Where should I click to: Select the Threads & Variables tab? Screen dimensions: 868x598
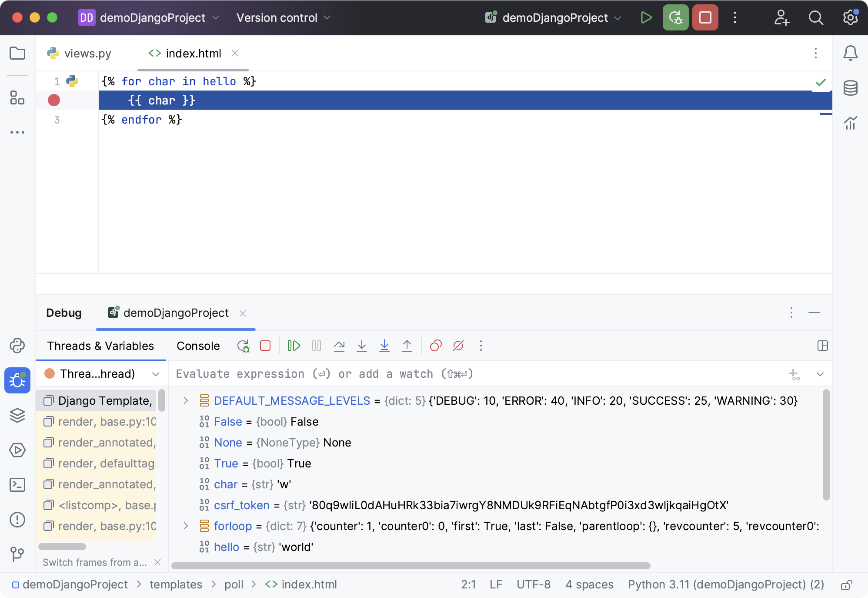[100, 345]
